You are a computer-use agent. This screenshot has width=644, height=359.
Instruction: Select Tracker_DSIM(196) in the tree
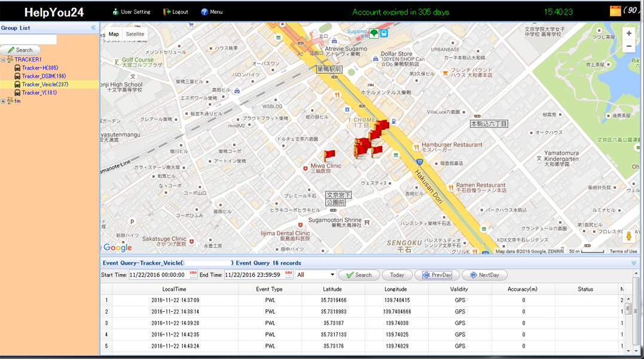(x=44, y=77)
